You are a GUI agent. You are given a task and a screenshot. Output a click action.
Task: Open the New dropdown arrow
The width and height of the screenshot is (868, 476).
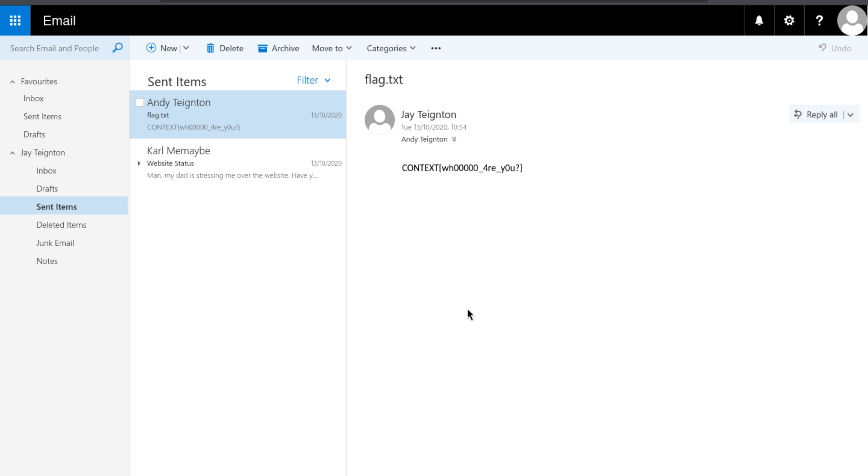186,48
